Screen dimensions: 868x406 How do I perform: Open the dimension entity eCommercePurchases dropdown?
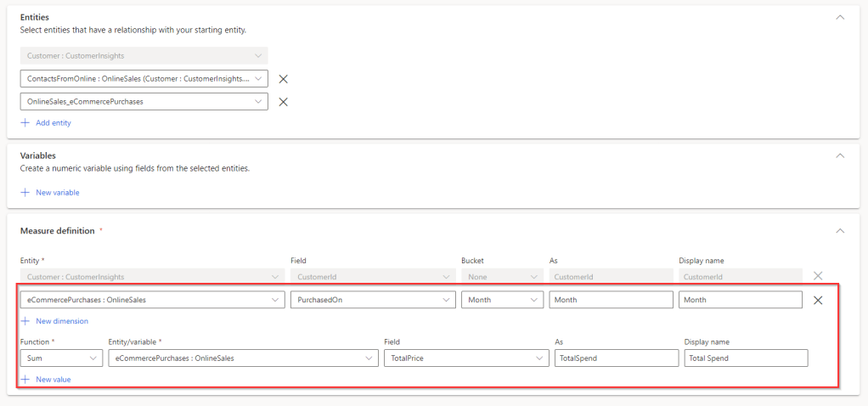(x=153, y=300)
